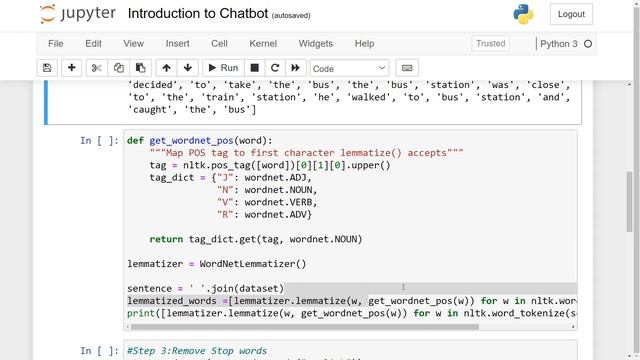Click the kernel idle indicator circle
The height and width of the screenshot is (360, 640).
(588, 44)
